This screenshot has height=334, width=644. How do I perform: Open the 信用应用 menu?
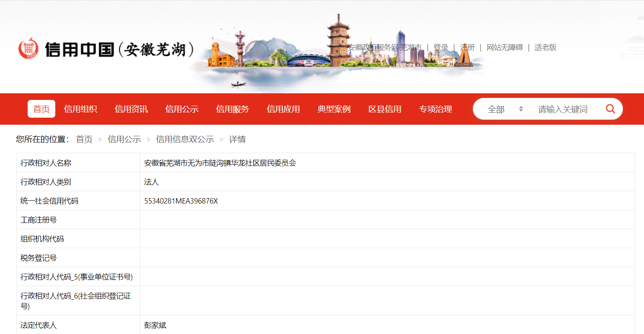tap(283, 109)
